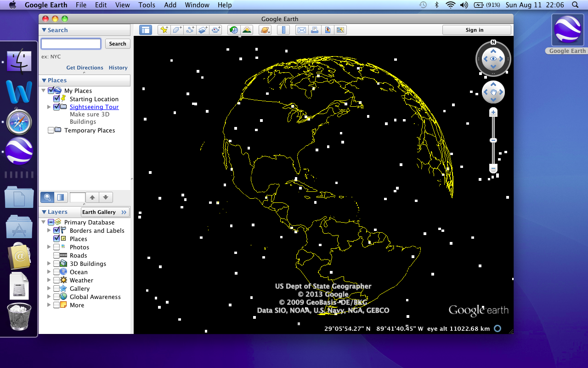The image size is (588, 368).
Task: Check the Temporary Places checkbox
Action: click(51, 130)
